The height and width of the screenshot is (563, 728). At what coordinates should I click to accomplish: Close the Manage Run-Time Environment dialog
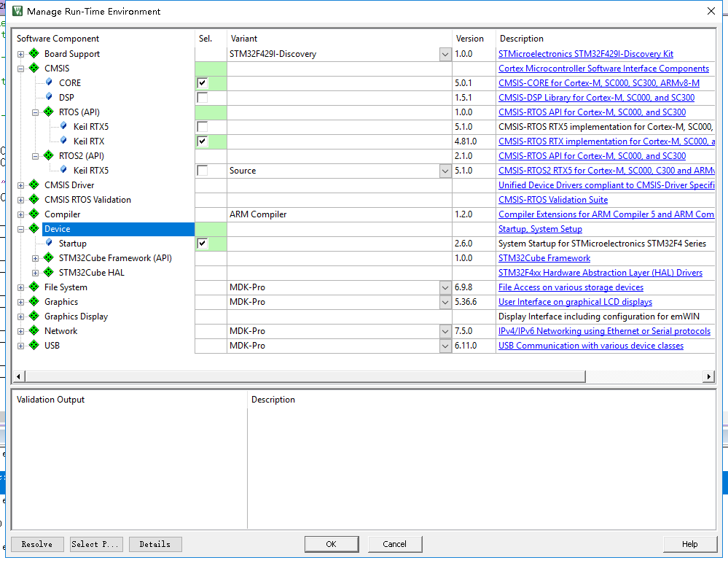(x=711, y=11)
